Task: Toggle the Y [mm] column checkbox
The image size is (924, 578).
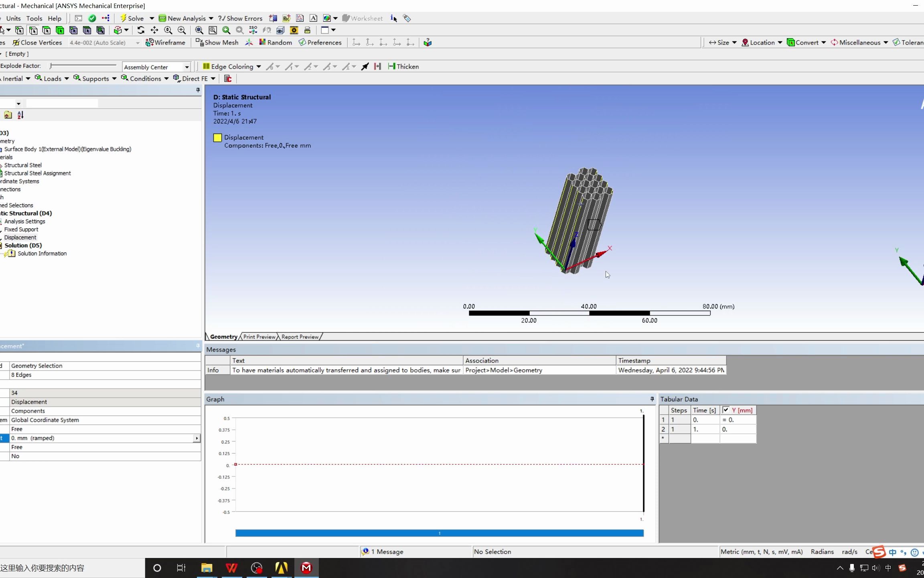Action: [725, 410]
